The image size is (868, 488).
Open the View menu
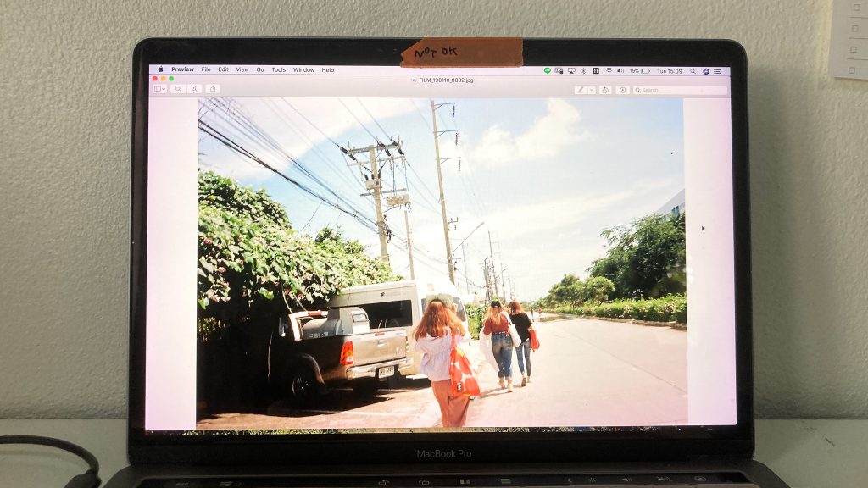point(242,69)
